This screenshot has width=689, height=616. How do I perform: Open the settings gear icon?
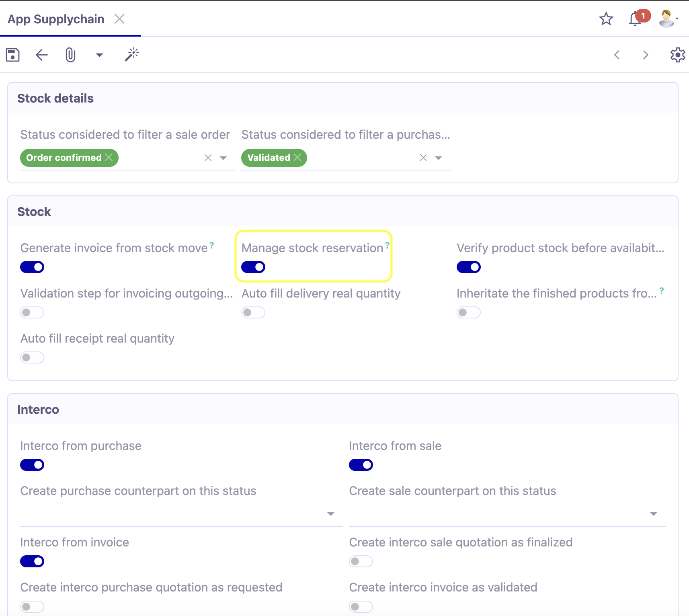(x=678, y=55)
